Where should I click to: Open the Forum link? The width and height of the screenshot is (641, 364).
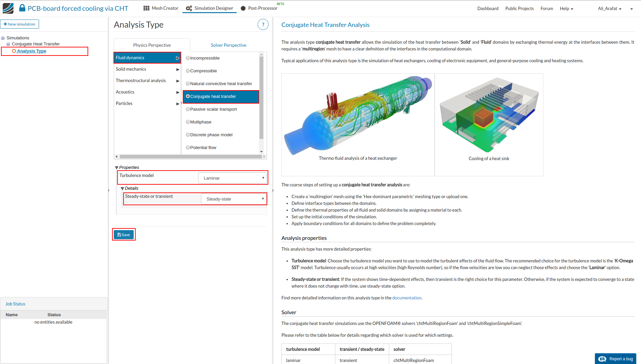pos(547,8)
